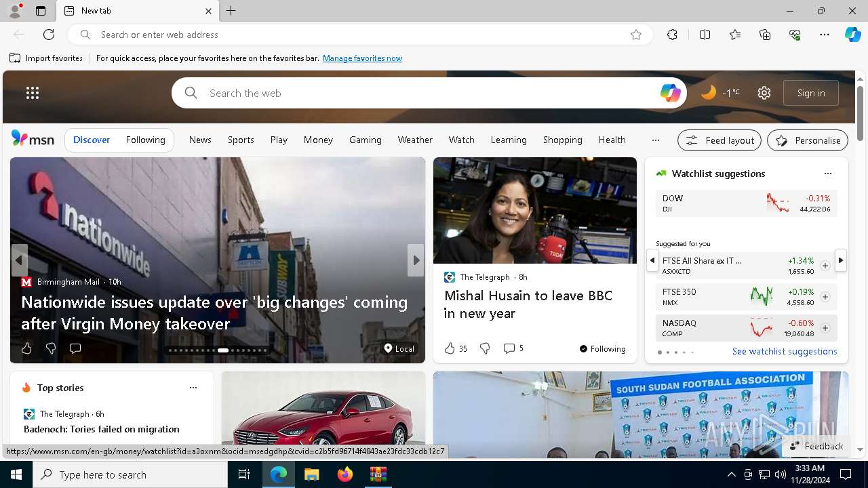Show previous carousel story arrow
868x488 pixels.
[x=20, y=260]
